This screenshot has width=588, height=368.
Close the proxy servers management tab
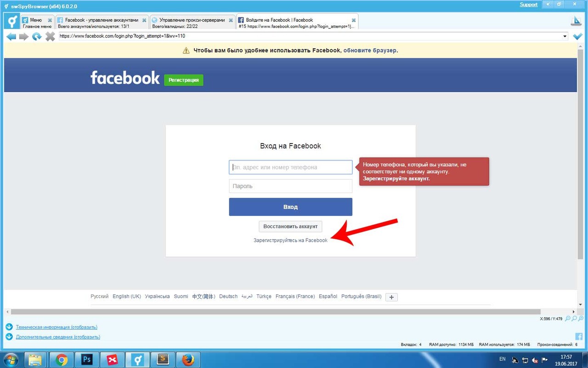point(231,20)
